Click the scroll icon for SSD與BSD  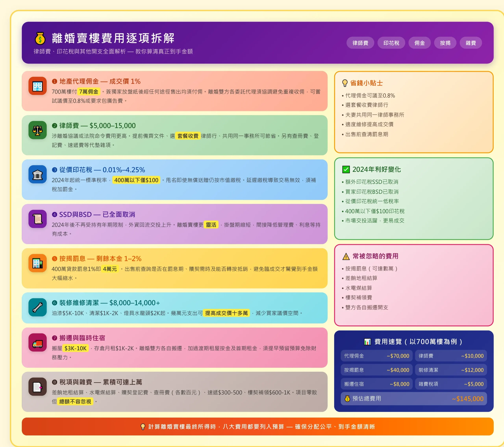[37, 219]
